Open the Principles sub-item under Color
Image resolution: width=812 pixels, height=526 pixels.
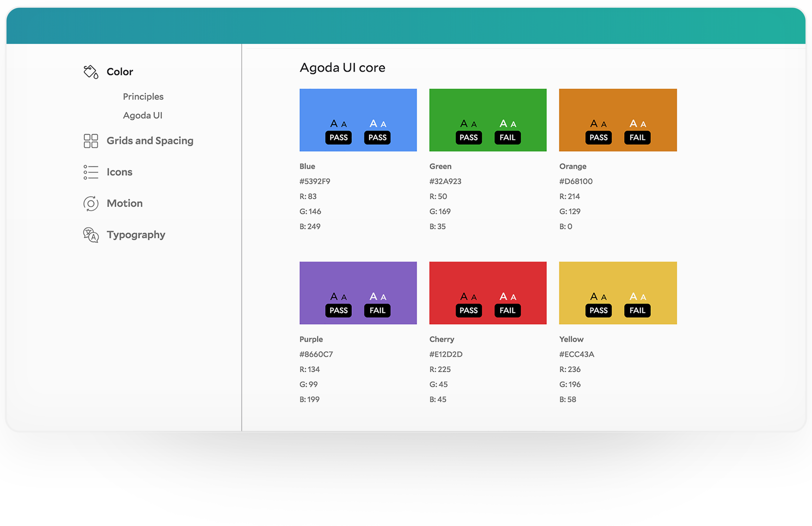pyautogui.click(x=143, y=96)
